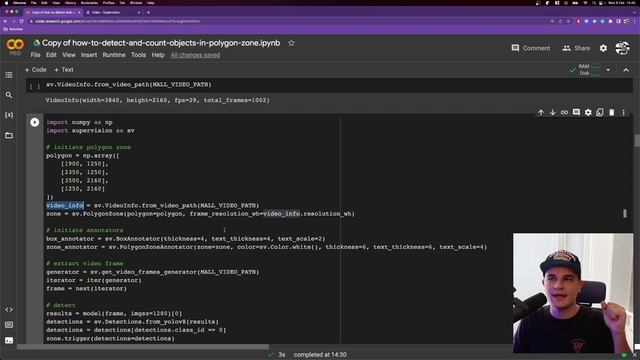Screen dimensions: 640x360
Task: Click the 'import supervision as sv' line
Action: pos(90,131)
